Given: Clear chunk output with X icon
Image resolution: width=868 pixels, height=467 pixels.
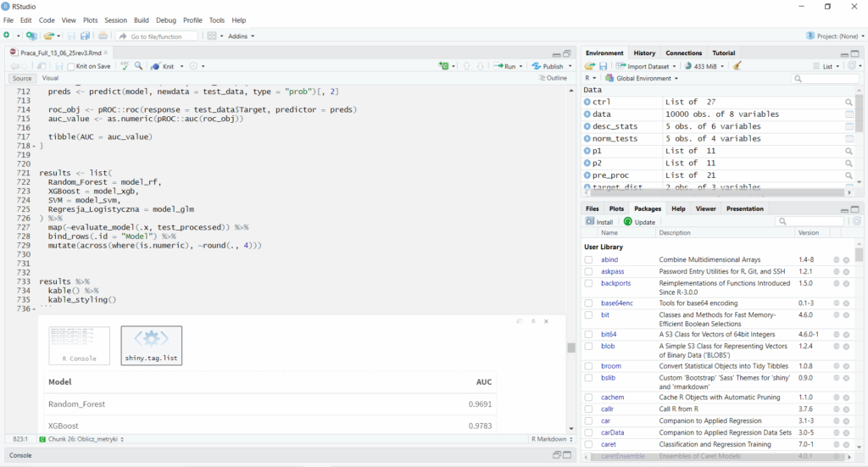Looking at the screenshot, I should pyautogui.click(x=546, y=321).
